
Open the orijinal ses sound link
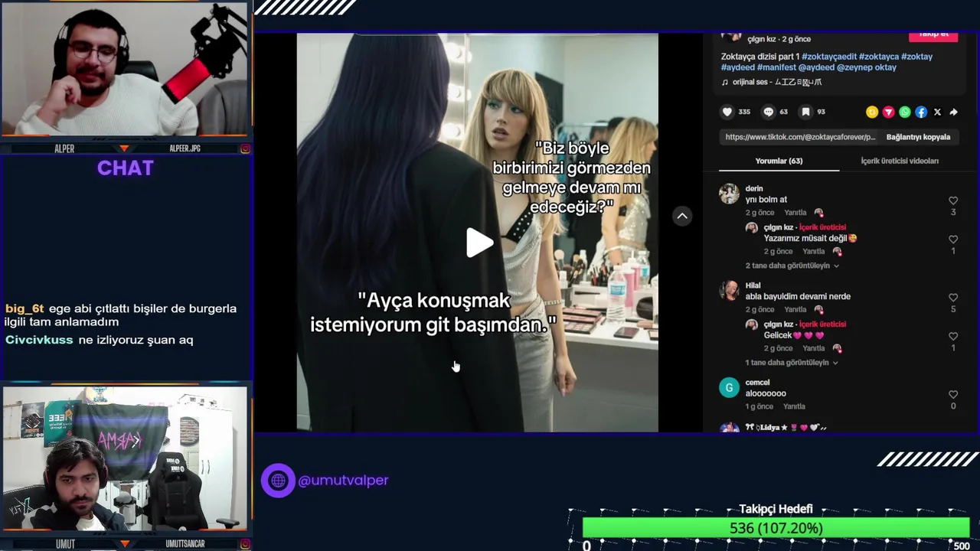(777, 82)
